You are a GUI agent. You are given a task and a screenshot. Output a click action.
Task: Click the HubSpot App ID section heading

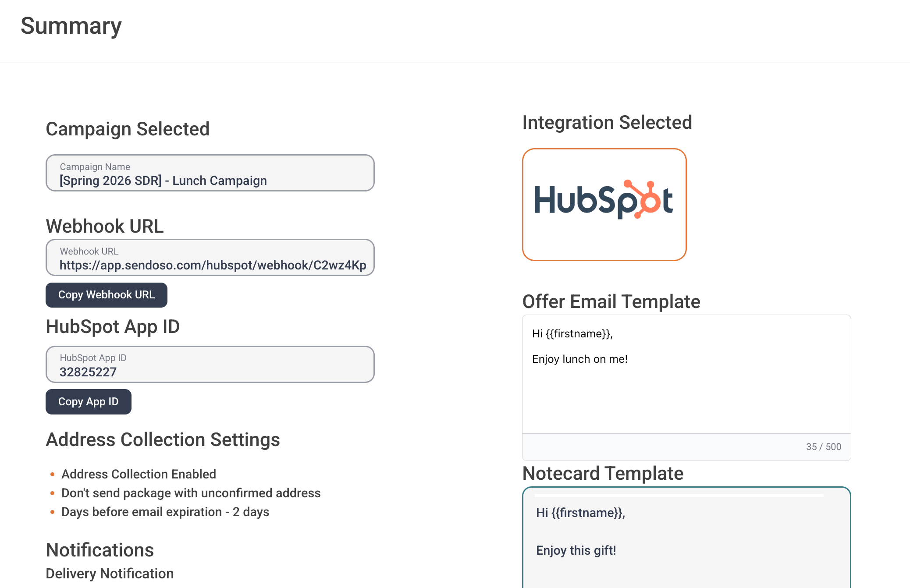tap(113, 327)
